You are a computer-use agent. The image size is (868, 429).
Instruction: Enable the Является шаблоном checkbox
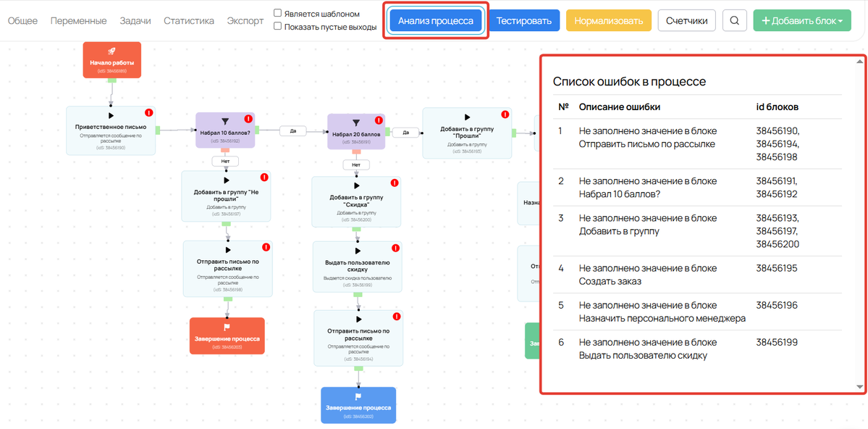278,13
